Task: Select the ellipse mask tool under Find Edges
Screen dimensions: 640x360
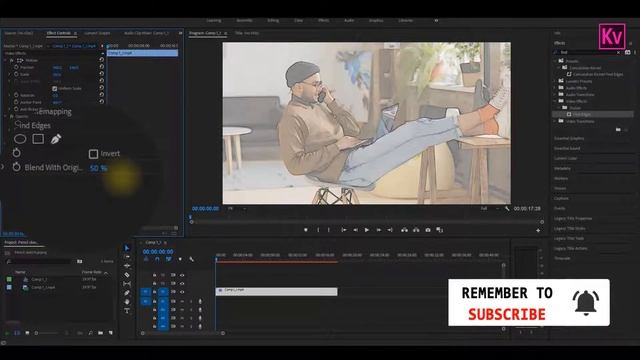Action: pyautogui.click(x=20, y=139)
